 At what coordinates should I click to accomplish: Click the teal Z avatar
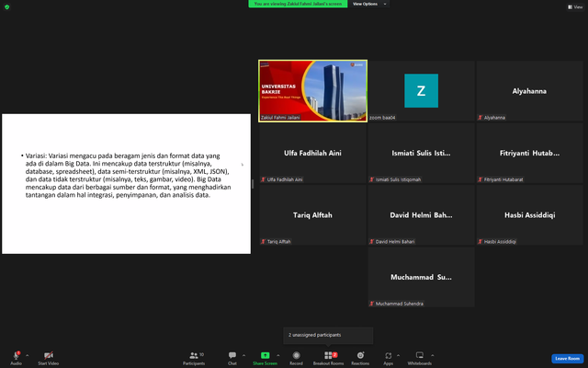pos(421,90)
